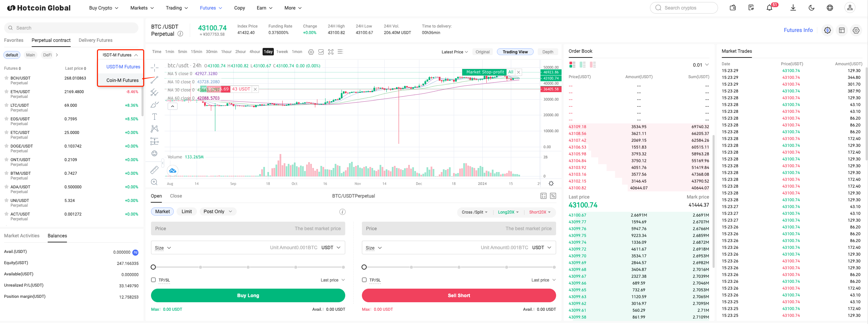Open chart fullscreen icon
Viewport: 868px width, 324px height.
tap(331, 52)
